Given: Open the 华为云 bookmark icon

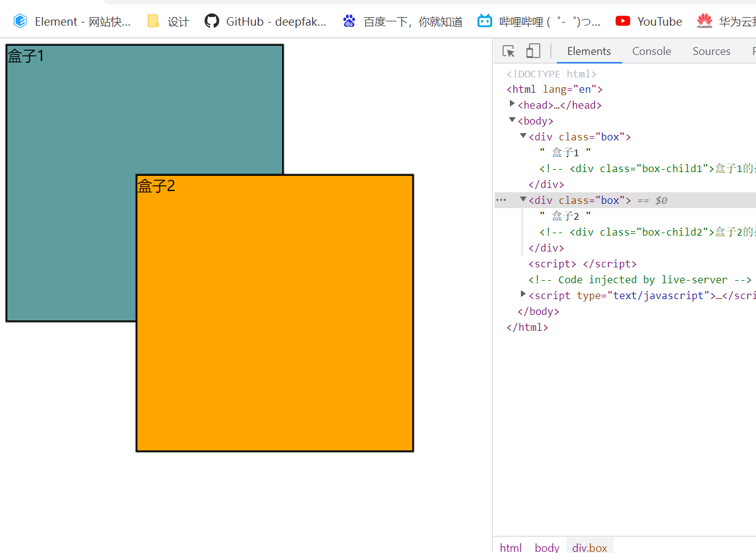Looking at the screenshot, I should point(705,21).
